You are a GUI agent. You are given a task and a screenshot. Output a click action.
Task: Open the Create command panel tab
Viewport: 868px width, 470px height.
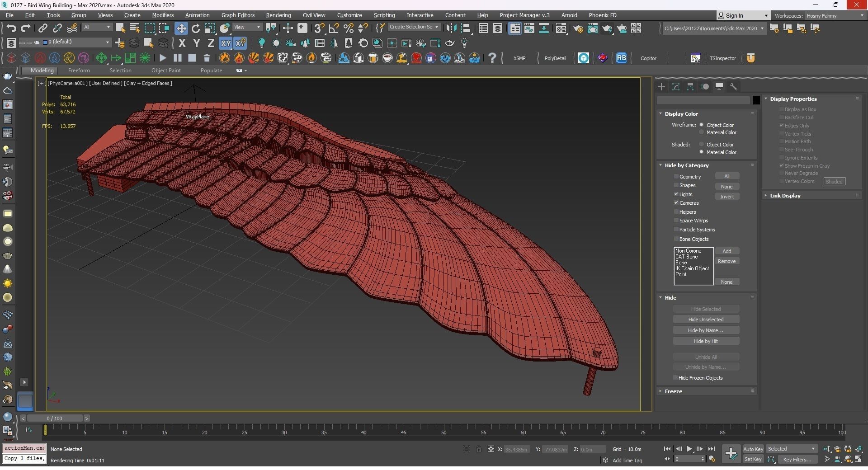point(661,87)
